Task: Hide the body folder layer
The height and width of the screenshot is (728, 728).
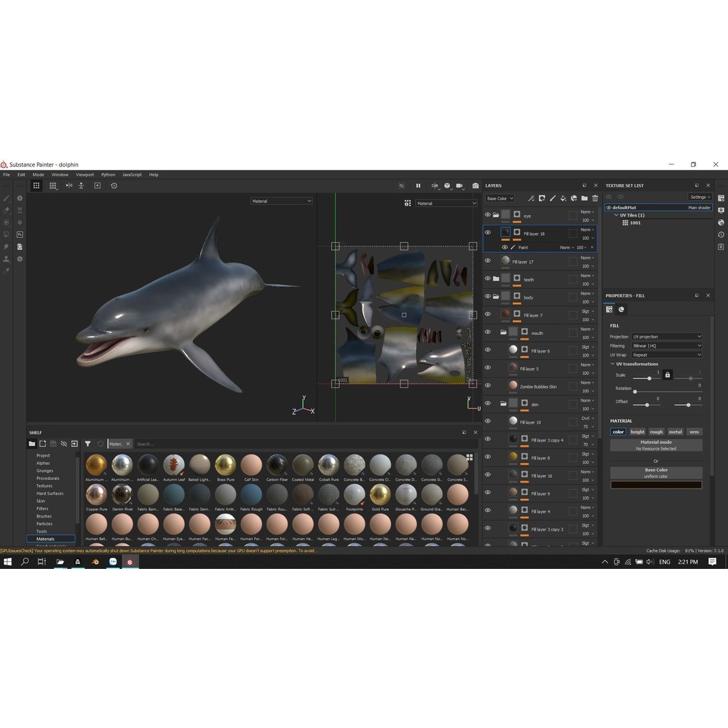Action: click(x=487, y=296)
